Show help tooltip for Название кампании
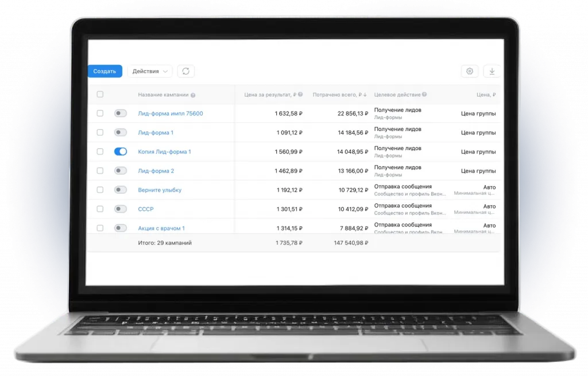The height and width of the screenshot is (377, 588). pos(193,95)
